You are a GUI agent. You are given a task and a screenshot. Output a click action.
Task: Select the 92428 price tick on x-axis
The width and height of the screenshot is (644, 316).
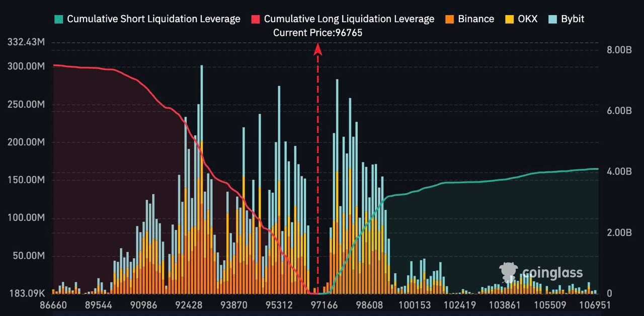pos(190,305)
